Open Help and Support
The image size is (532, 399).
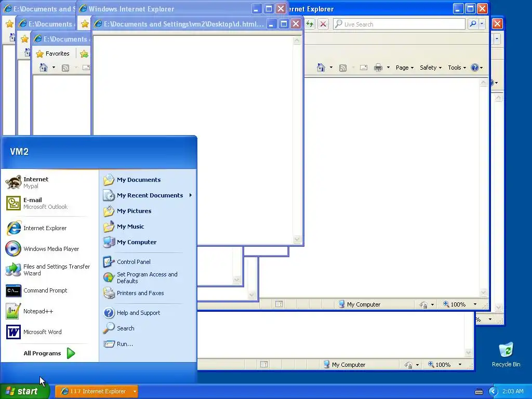tap(148, 313)
